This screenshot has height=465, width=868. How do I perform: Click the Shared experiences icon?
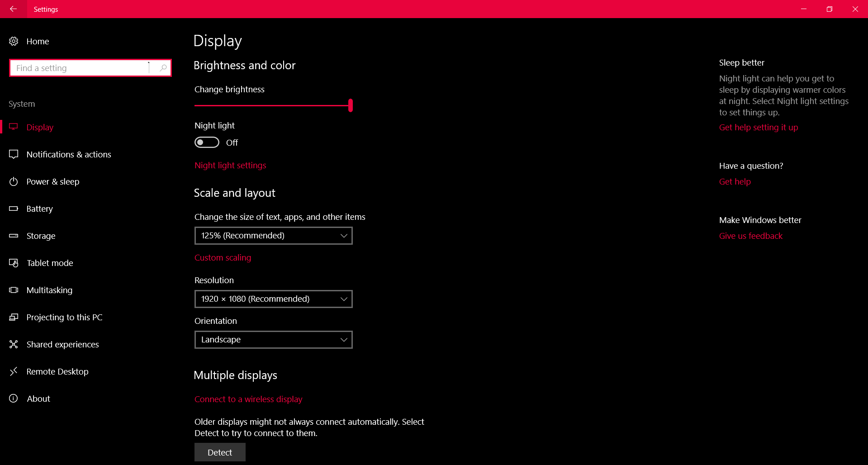(14, 344)
